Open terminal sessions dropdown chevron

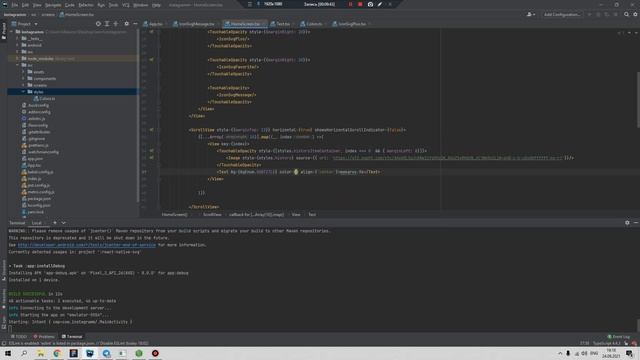(64, 223)
